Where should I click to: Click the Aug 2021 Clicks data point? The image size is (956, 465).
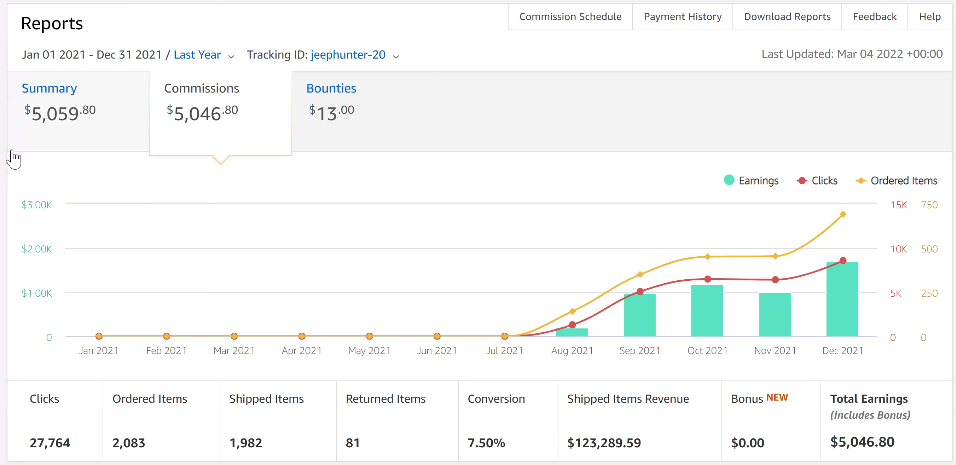pyautogui.click(x=573, y=325)
